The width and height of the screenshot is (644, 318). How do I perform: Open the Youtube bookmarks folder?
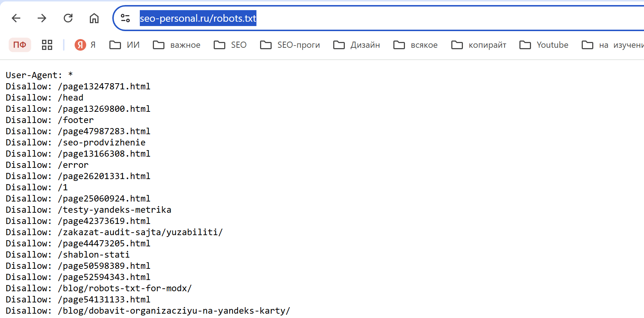[544, 45]
